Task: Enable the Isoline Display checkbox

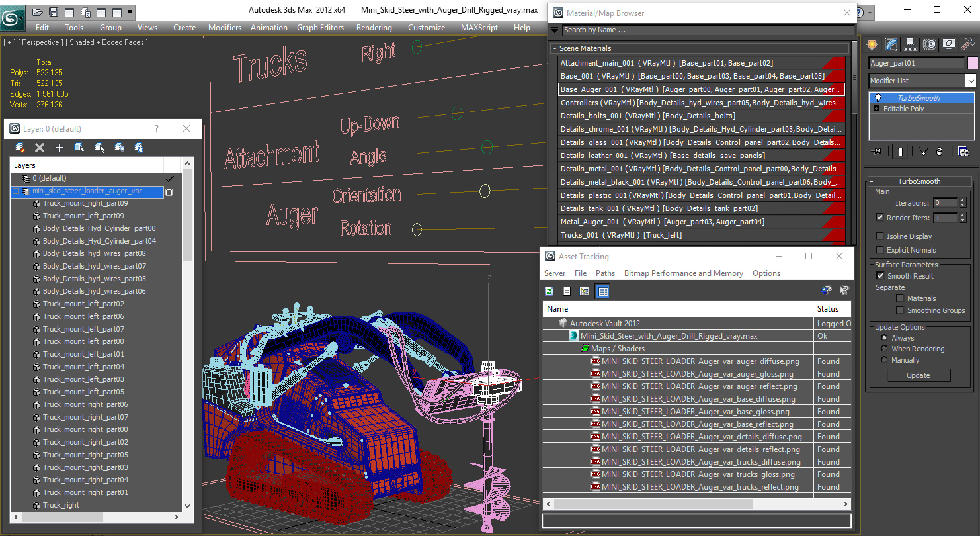Action: point(879,236)
